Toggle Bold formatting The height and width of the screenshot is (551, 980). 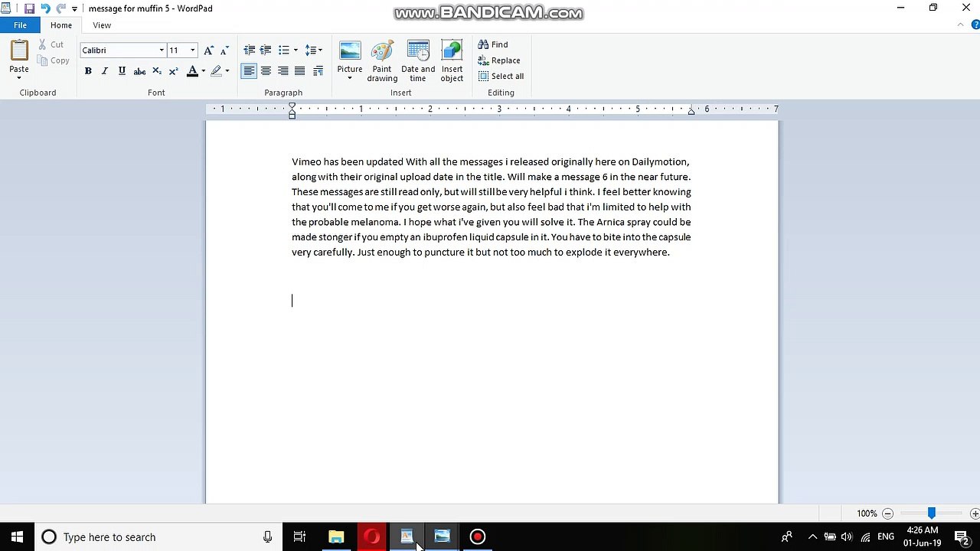[x=88, y=71]
